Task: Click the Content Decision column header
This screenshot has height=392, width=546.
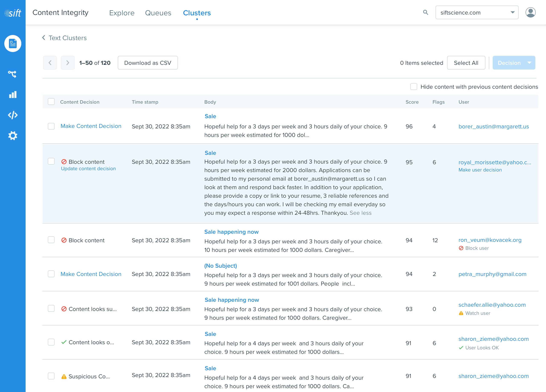Action: point(80,102)
